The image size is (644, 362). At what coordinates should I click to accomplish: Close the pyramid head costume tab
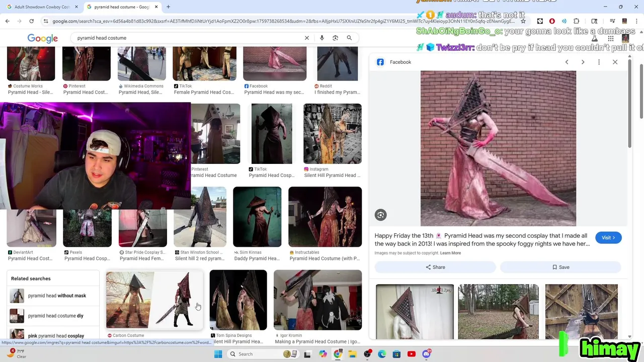pyautogui.click(x=156, y=7)
